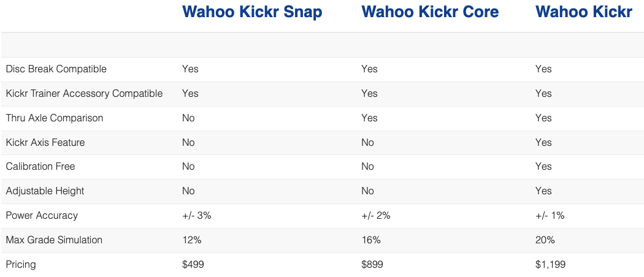Click the 12% max grade simulation value
644x277 pixels.
191,240
